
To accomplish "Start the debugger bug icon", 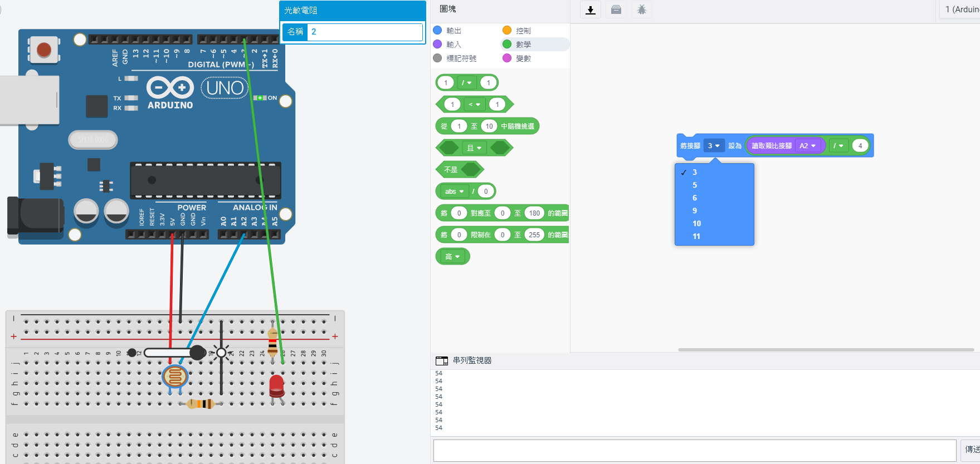I will click(x=642, y=10).
